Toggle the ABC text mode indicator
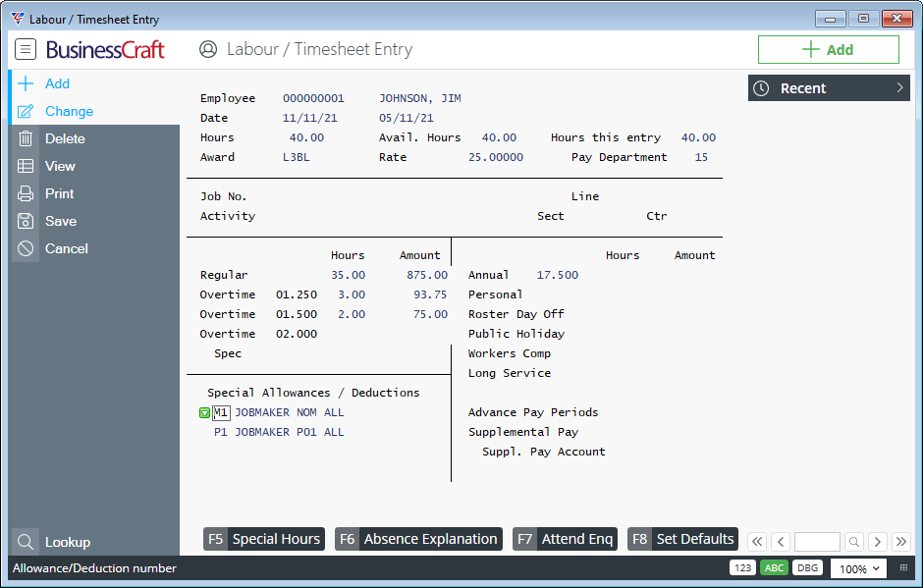 coord(774,568)
